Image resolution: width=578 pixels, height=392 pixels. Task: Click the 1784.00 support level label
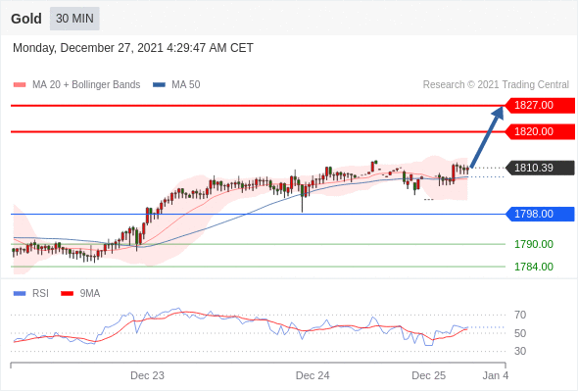pos(534,267)
